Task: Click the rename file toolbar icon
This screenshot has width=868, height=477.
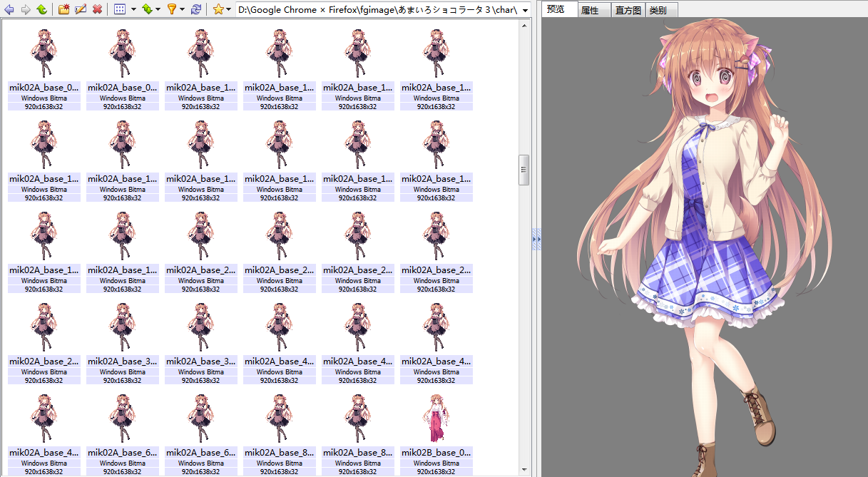Action: coord(81,9)
